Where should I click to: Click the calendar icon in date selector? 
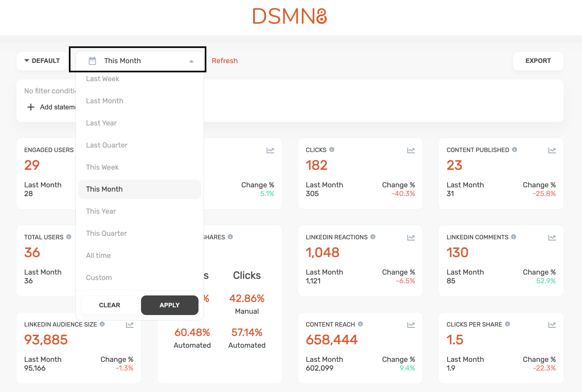point(92,61)
